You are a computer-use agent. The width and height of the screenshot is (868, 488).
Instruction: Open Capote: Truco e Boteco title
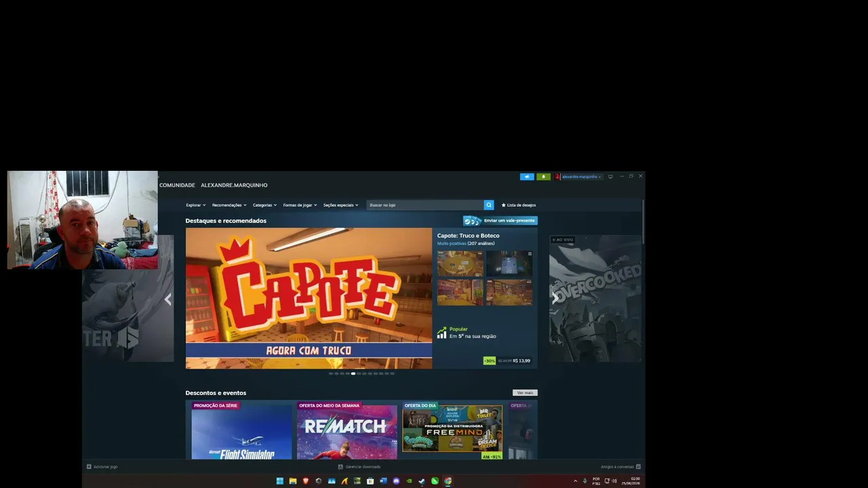point(468,236)
